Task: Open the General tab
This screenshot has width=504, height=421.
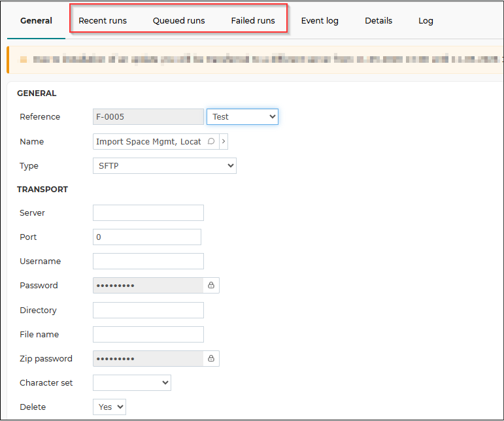Action: coord(36,21)
